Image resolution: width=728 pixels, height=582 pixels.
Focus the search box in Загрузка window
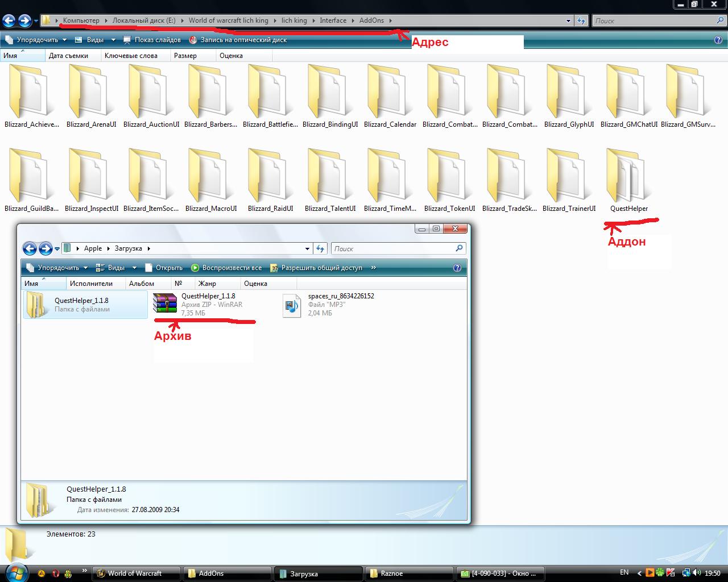tap(399, 248)
